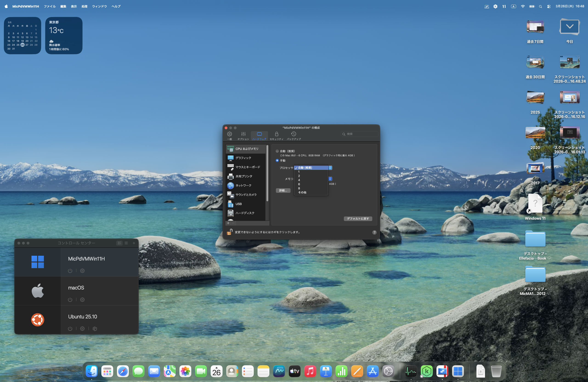Select the 手動 radio button
The height and width of the screenshot is (382, 588).
277,160
